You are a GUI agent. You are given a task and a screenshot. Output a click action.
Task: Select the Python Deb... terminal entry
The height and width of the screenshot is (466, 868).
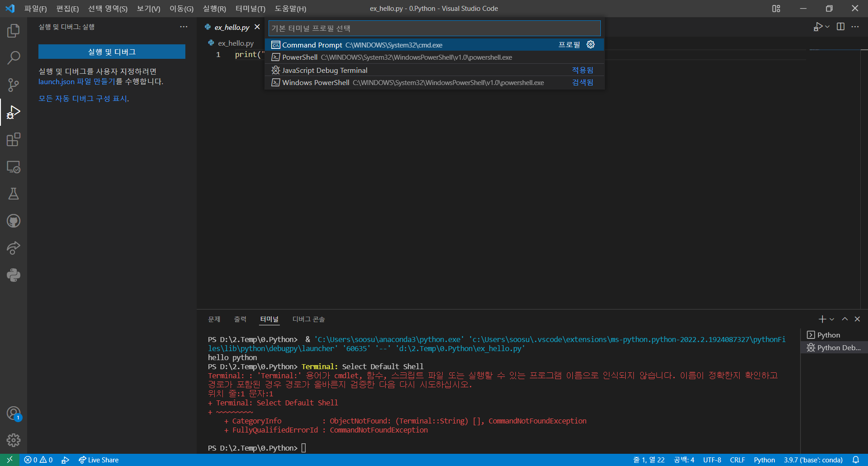coord(834,347)
